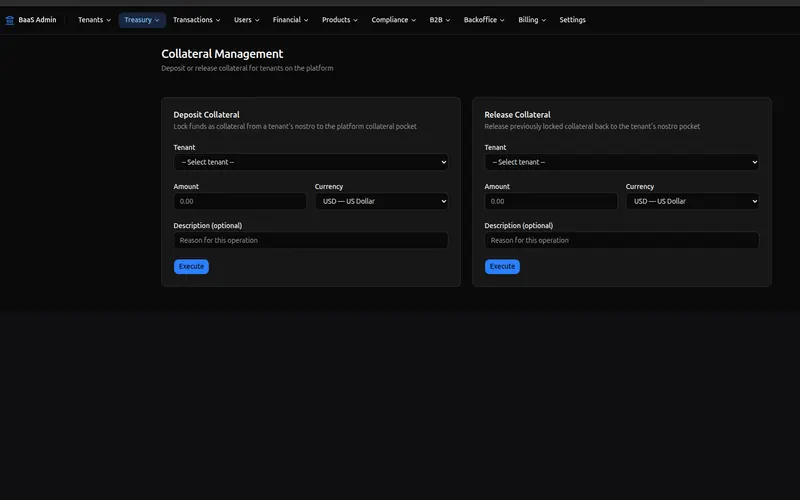The width and height of the screenshot is (800, 500).
Task: Open the Deposit Collateral tenant dropdown
Action: pos(311,162)
